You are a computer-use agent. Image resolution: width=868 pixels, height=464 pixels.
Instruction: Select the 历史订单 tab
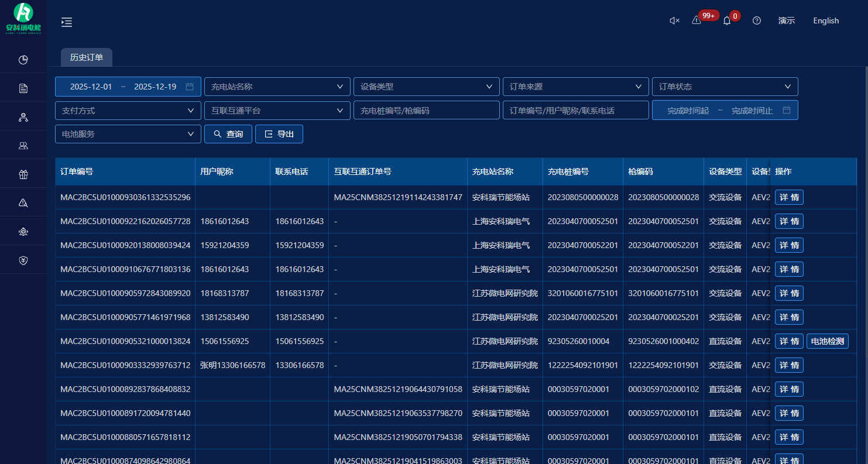coord(87,57)
